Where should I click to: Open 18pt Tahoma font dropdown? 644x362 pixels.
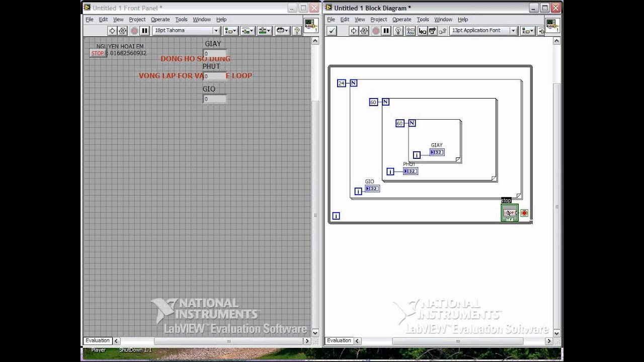pyautogui.click(x=187, y=31)
